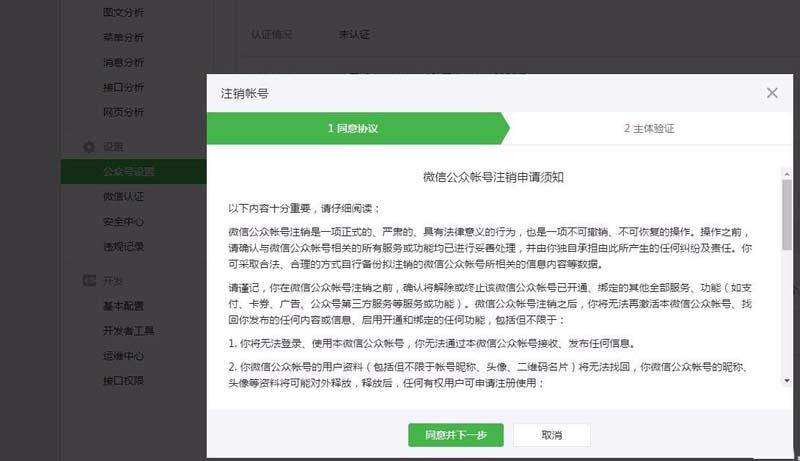Open 图文分析 in the sidebar

click(x=123, y=12)
